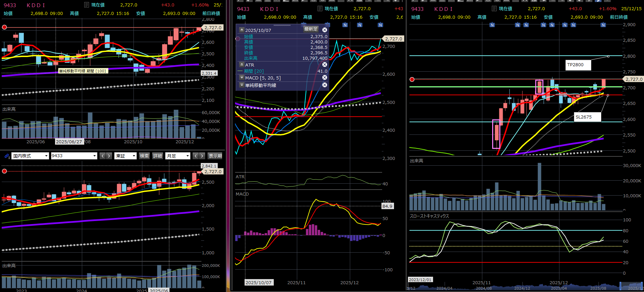This screenshot has width=644, height=292.
Task: Open the 東証 market dropdown
Action: click(x=125, y=156)
